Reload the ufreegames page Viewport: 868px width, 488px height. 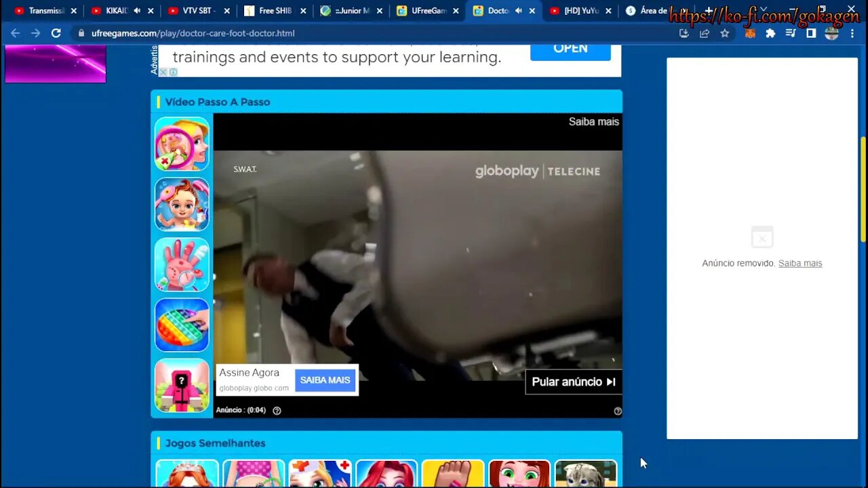[x=56, y=33]
